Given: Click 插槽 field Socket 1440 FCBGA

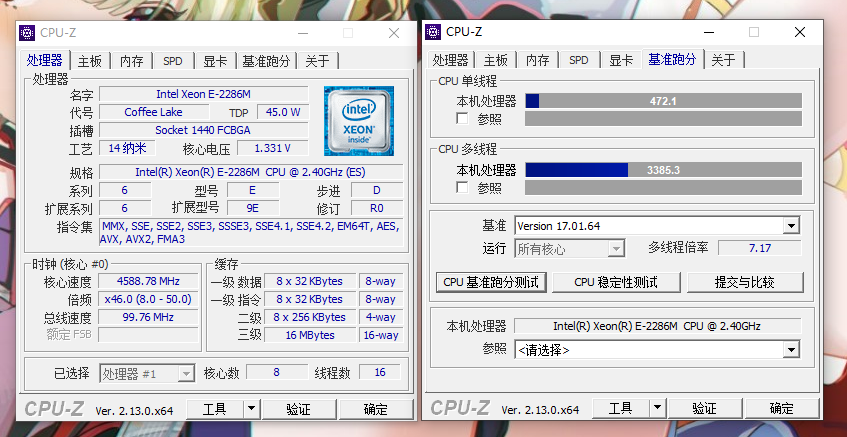Looking at the screenshot, I should click(x=204, y=130).
